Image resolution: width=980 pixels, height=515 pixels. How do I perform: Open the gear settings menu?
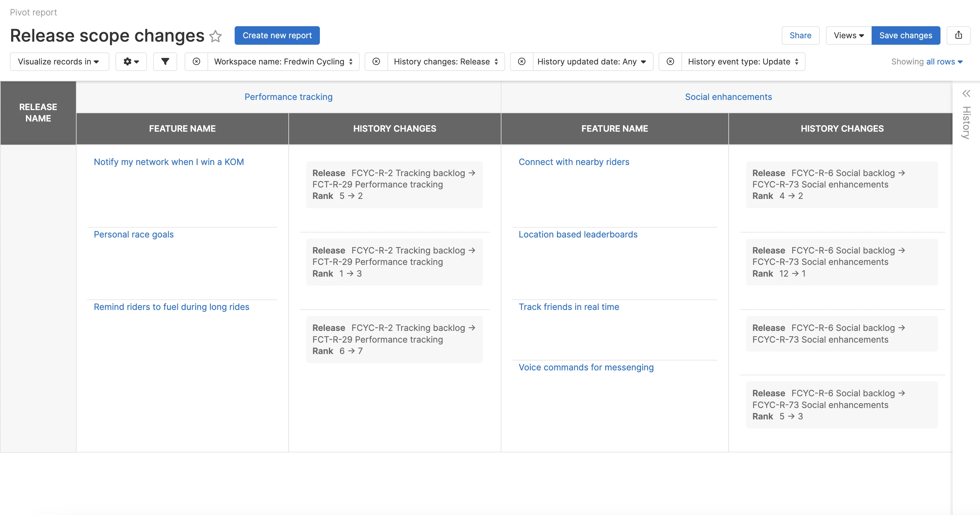131,62
